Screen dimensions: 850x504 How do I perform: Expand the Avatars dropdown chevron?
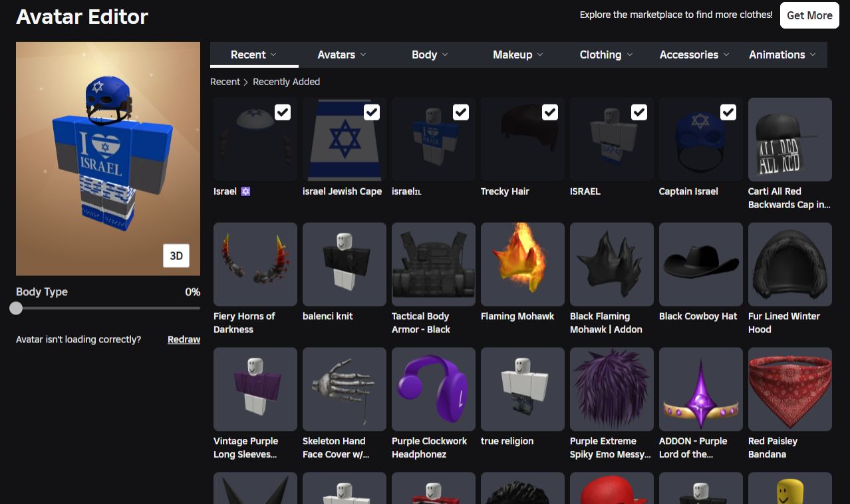(x=362, y=55)
